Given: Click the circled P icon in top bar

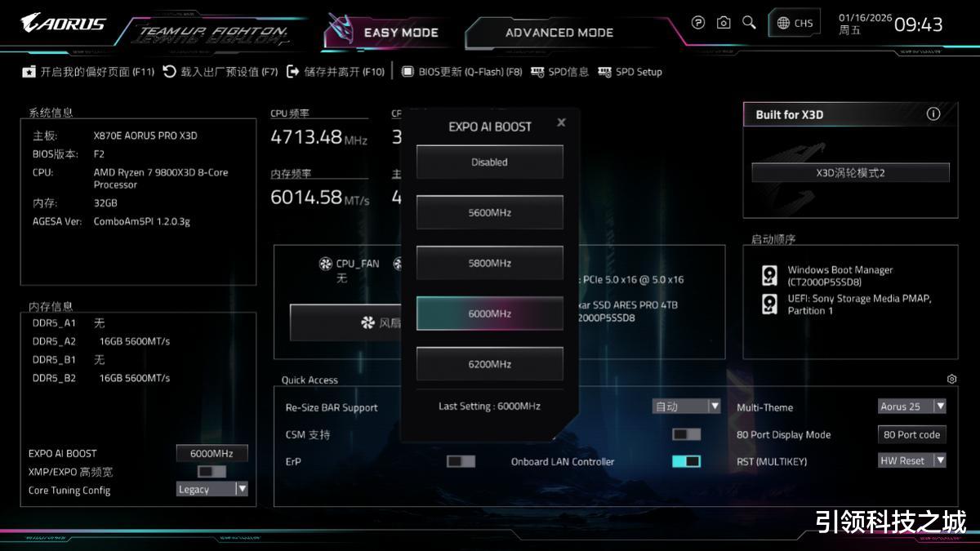Looking at the screenshot, I should 697,23.
